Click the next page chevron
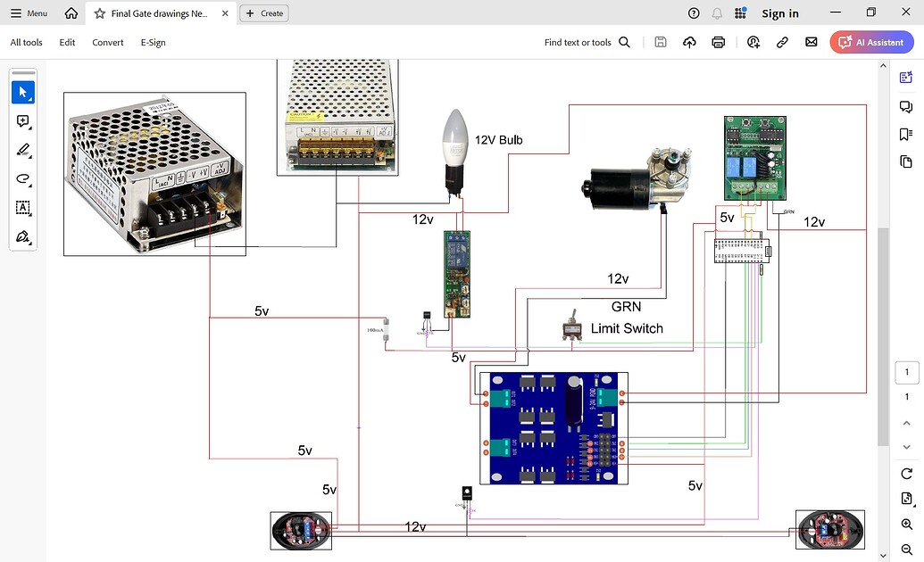 (x=906, y=447)
